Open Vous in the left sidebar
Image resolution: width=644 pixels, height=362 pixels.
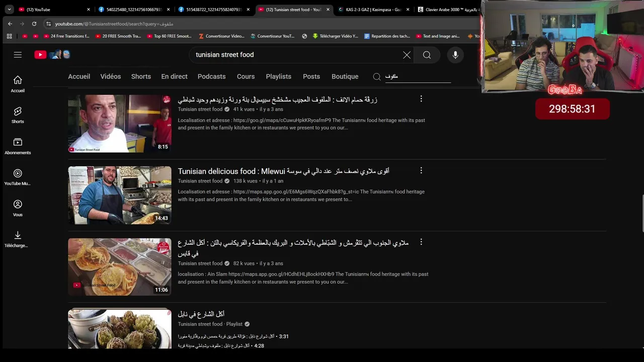pyautogui.click(x=18, y=208)
